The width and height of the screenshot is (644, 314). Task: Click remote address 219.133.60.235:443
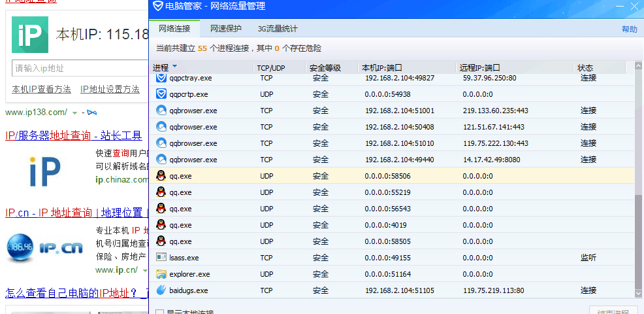[495, 111]
